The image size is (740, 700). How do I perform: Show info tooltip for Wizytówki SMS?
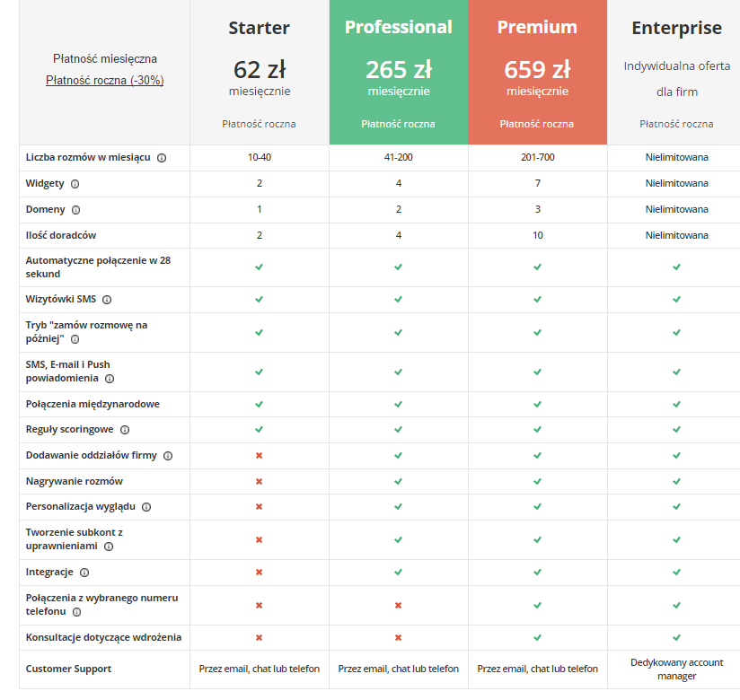(107, 300)
